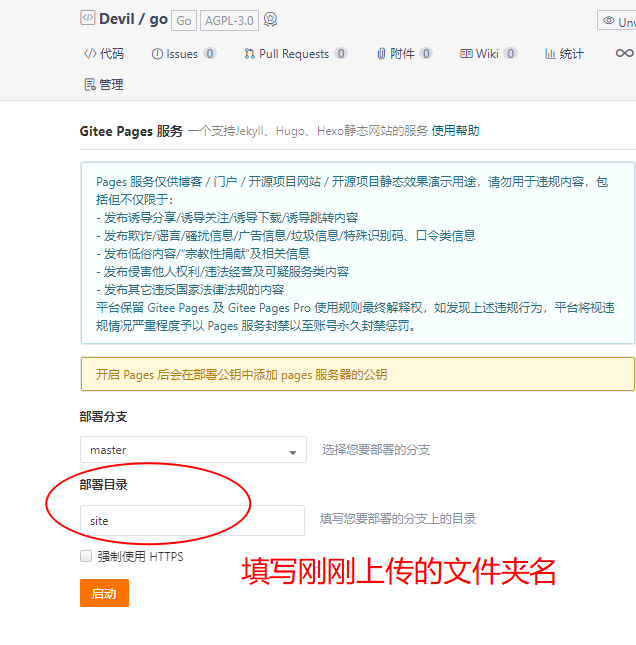Open the Devil owner link
Viewport: 636px width, 645px height.
(117, 19)
